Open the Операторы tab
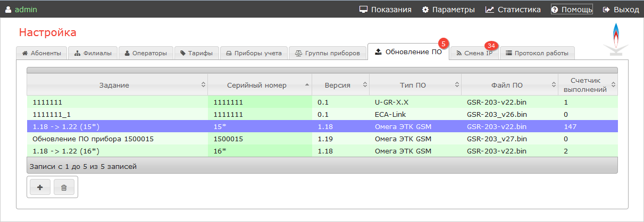The image size is (644, 222). pos(146,53)
